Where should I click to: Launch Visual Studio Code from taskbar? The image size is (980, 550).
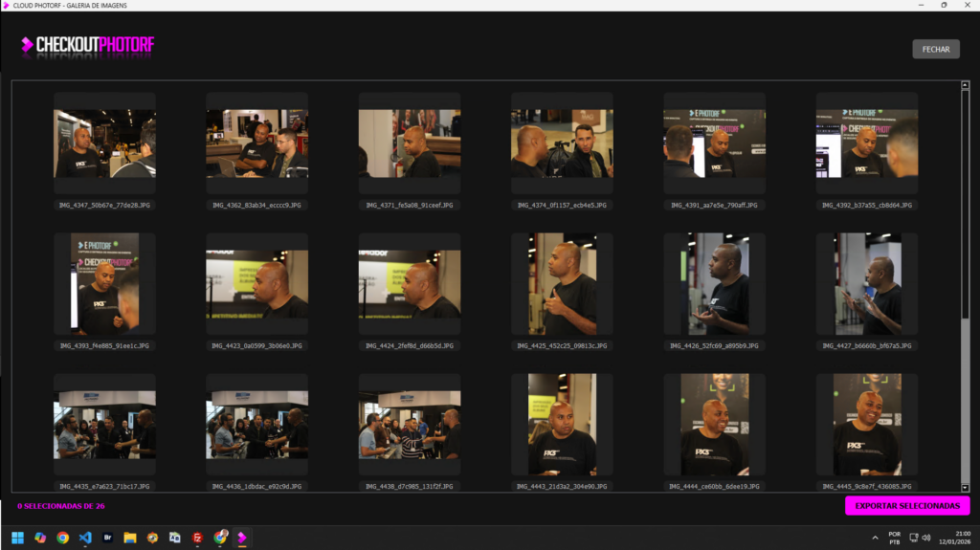(85, 538)
